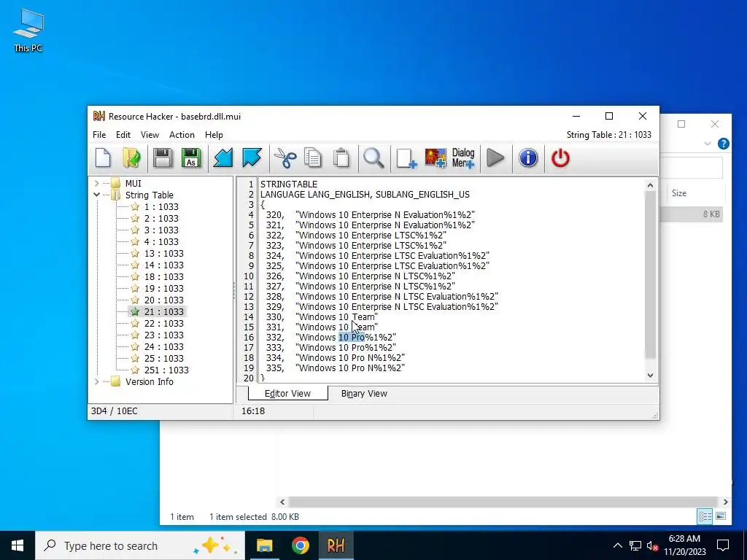Open the Action menu
The width and height of the screenshot is (747, 560).
(182, 135)
